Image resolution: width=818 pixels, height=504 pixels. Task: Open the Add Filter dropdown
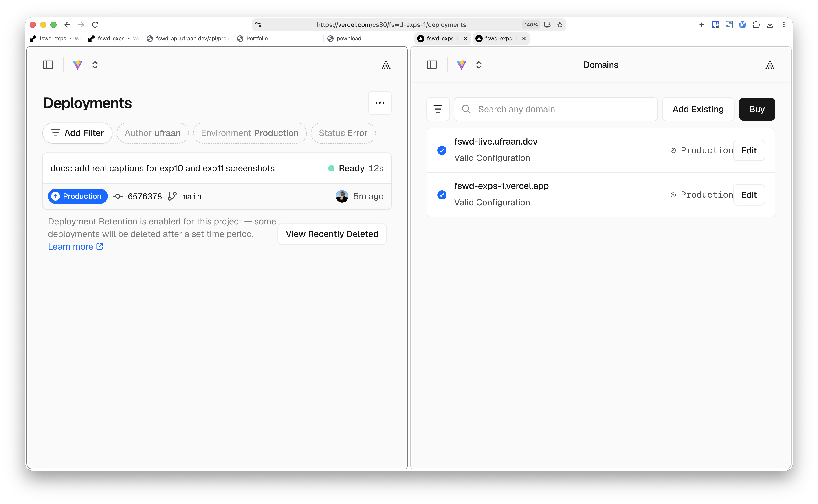[77, 133]
